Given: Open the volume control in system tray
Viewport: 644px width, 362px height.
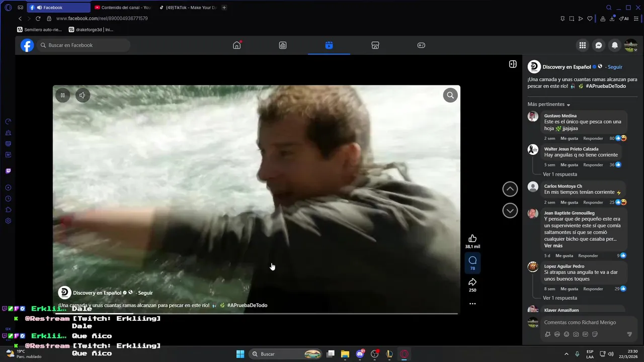Looking at the screenshot, I should click(x=611, y=354).
